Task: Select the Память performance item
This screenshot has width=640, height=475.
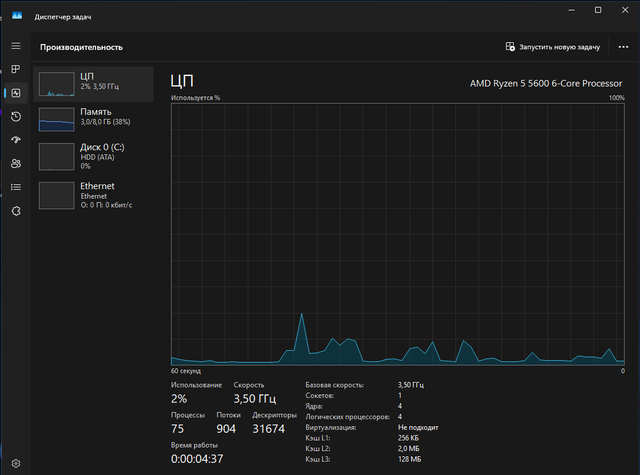Action: click(x=93, y=119)
